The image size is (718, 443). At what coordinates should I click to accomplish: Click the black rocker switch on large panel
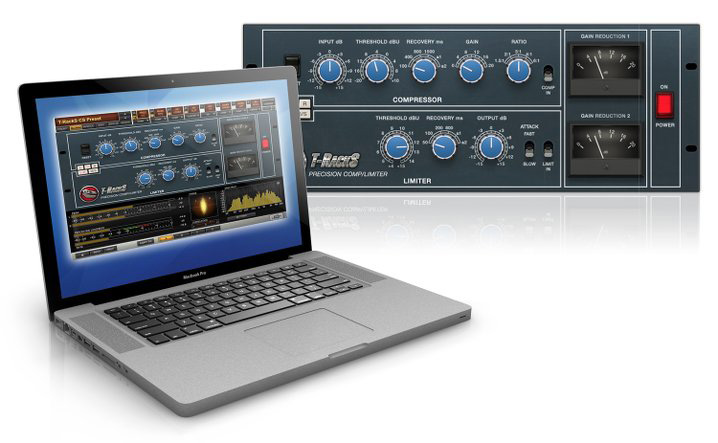coord(293,66)
